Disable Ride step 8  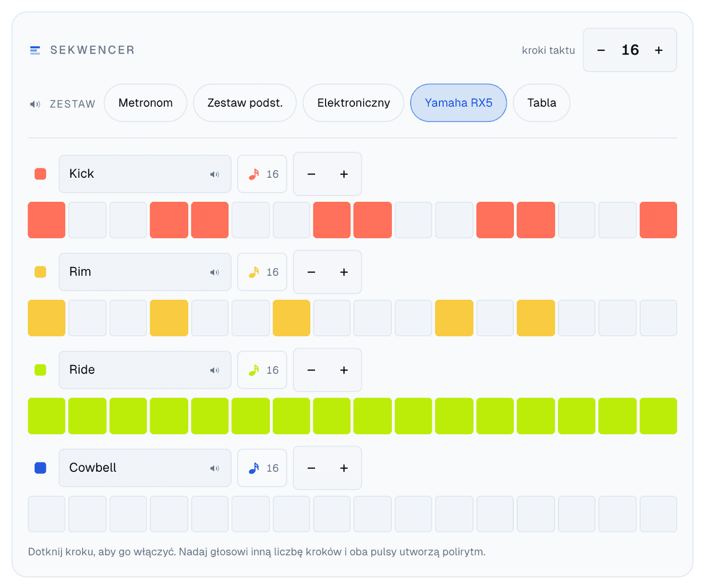tap(332, 416)
